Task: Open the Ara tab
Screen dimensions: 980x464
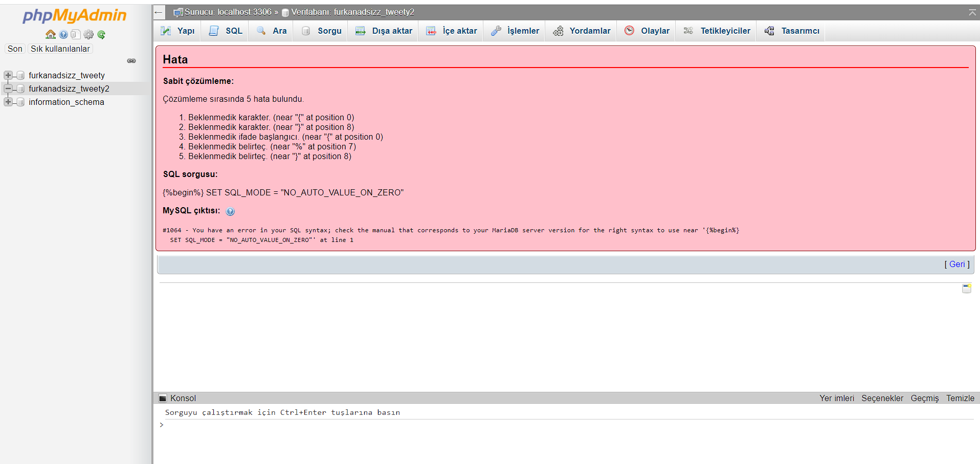Action: point(272,31)
